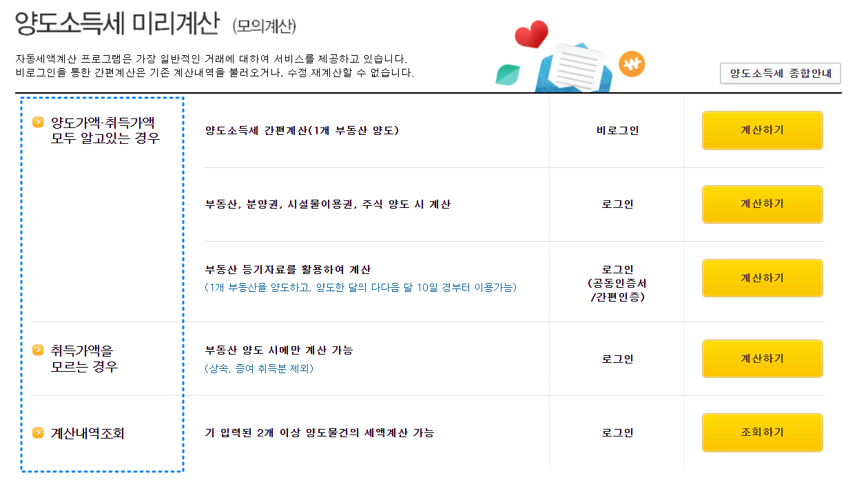Click 계산하기 for 부동산 등기자료 활용 계산
Screen dimensions: 868x484
762,277
